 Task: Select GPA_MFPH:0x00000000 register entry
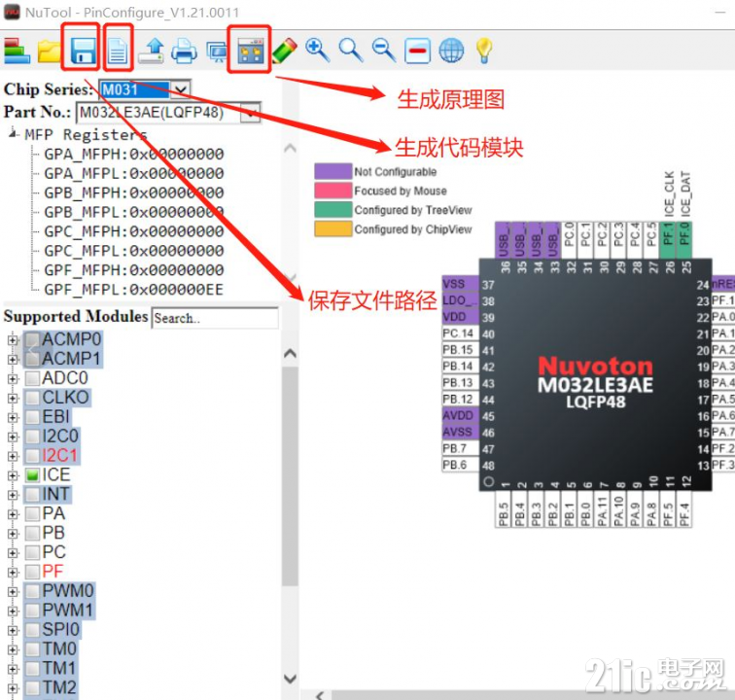(x=133, y=155)
